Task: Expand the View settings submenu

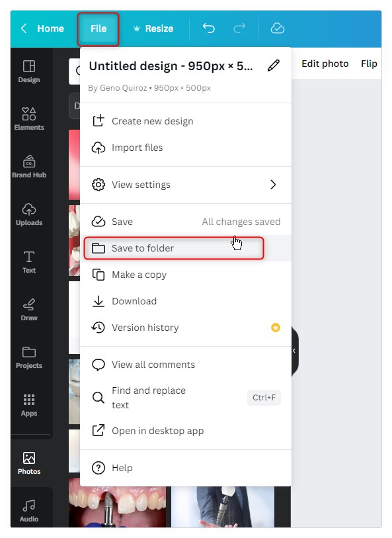Action: [186, 185]
